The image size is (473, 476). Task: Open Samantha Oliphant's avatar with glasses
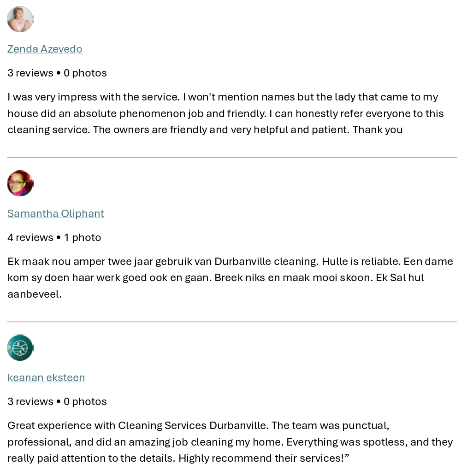tap(20, 183)
